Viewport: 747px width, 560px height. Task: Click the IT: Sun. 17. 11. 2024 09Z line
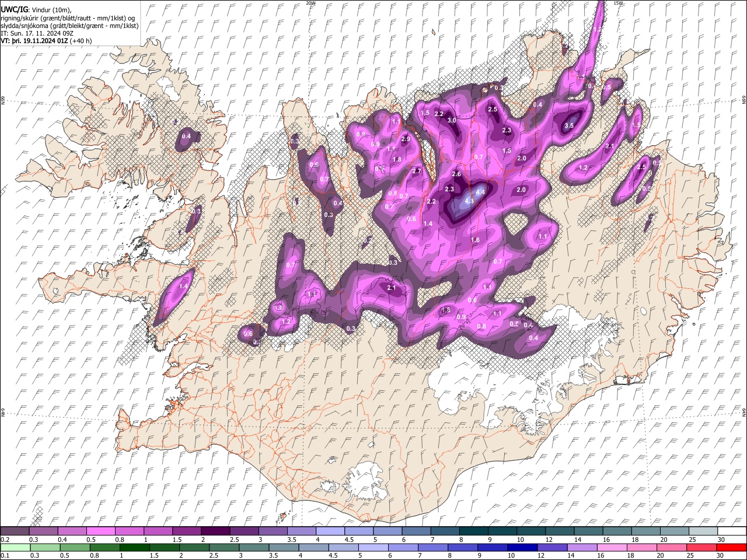(x=37, y=33)
